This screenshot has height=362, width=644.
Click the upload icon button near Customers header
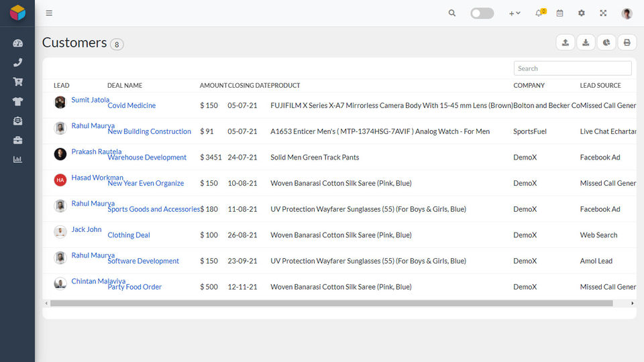[x=565, y=42]
